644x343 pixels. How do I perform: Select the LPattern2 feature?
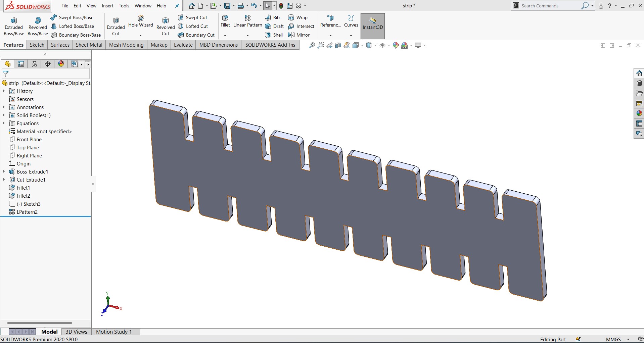click(x=24, y=212)
